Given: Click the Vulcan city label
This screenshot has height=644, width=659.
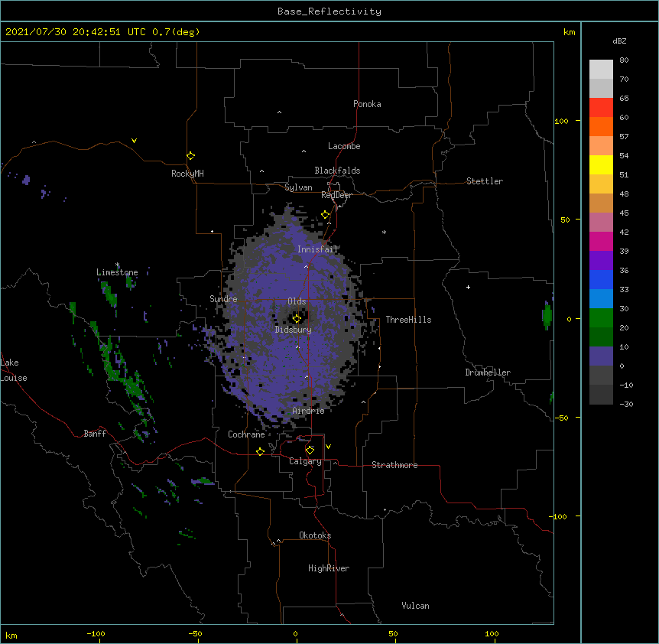Looking at the screenshot, I should click(415, 606).
